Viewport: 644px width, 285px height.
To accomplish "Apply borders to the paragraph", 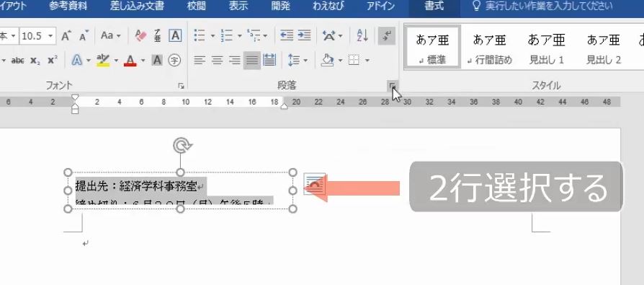I will (x=354, y=61).
